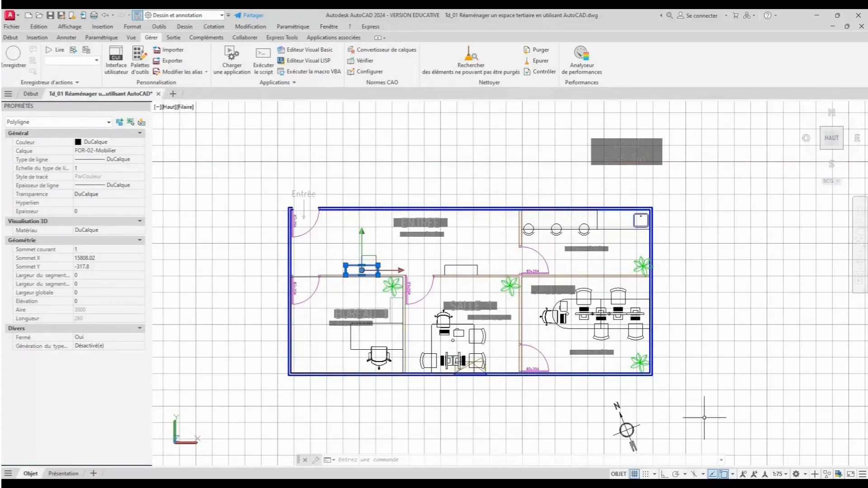Click Importer customization icon
Screen dimensions: 868x488
point(168,50)
